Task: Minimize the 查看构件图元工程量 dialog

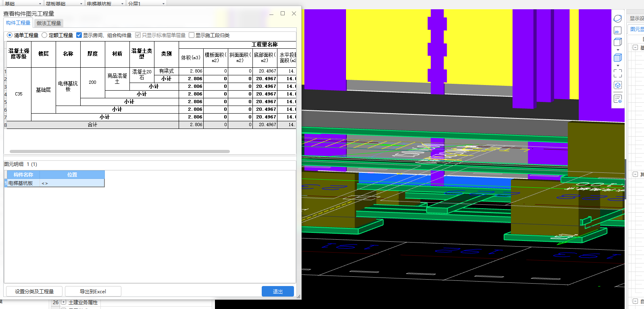Action: click(x=271, y=14)
